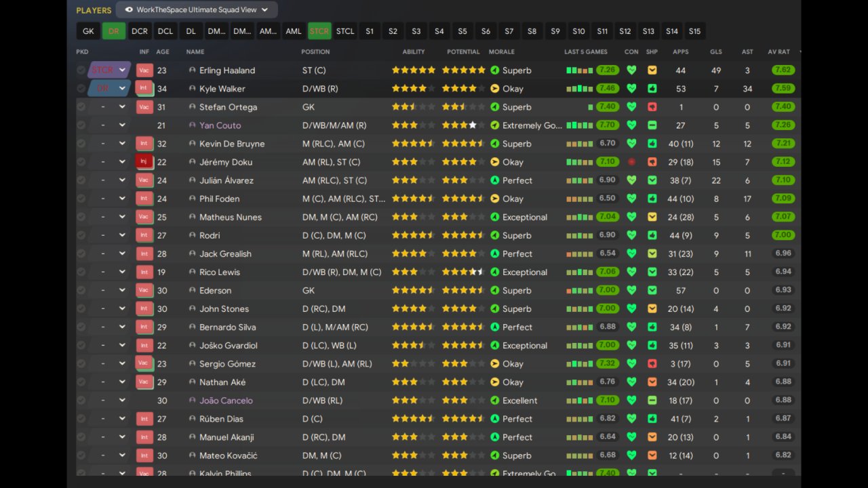Click the eye icon in the squad view selector

pos(127,10)
